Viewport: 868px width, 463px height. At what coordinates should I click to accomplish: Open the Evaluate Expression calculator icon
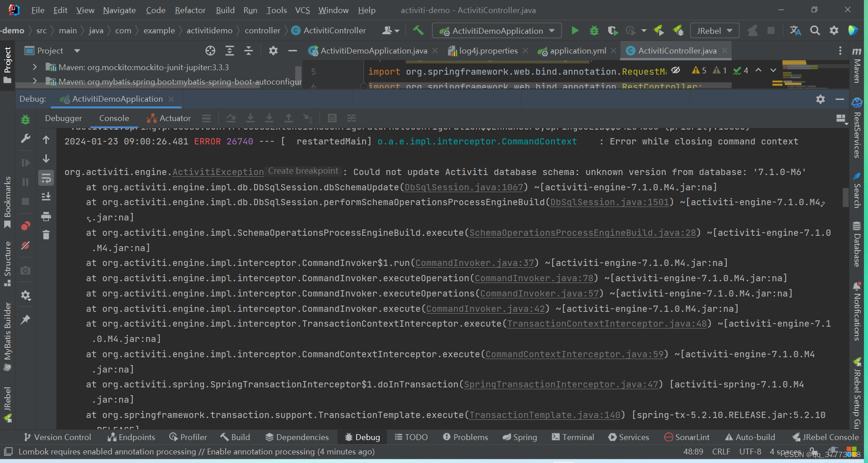tap(332, 118)
